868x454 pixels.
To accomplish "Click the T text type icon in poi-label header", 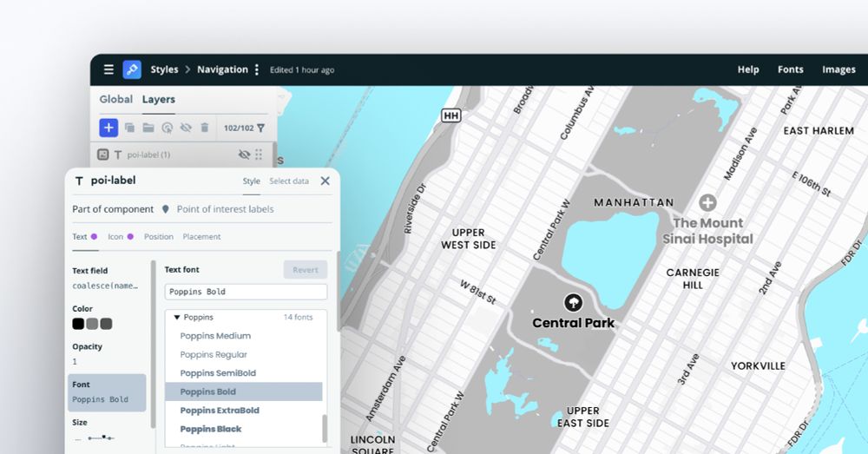I will pos(79,181).
